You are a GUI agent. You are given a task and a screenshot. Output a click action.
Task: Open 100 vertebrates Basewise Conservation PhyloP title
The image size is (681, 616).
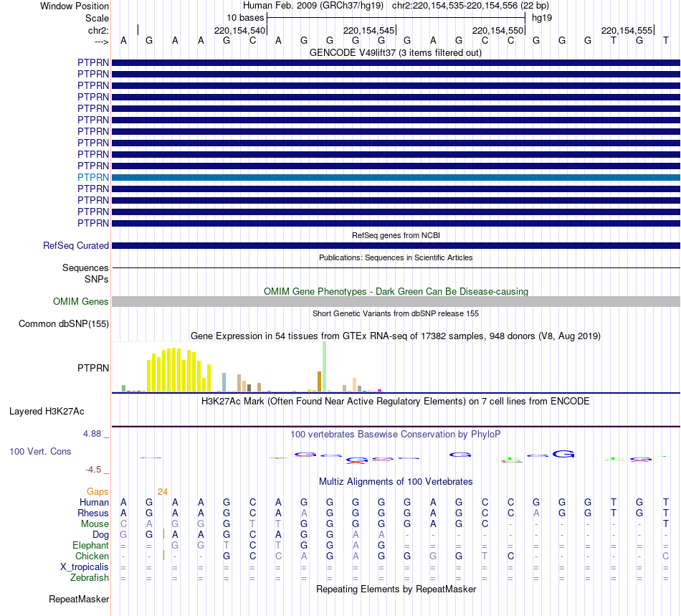396,434
